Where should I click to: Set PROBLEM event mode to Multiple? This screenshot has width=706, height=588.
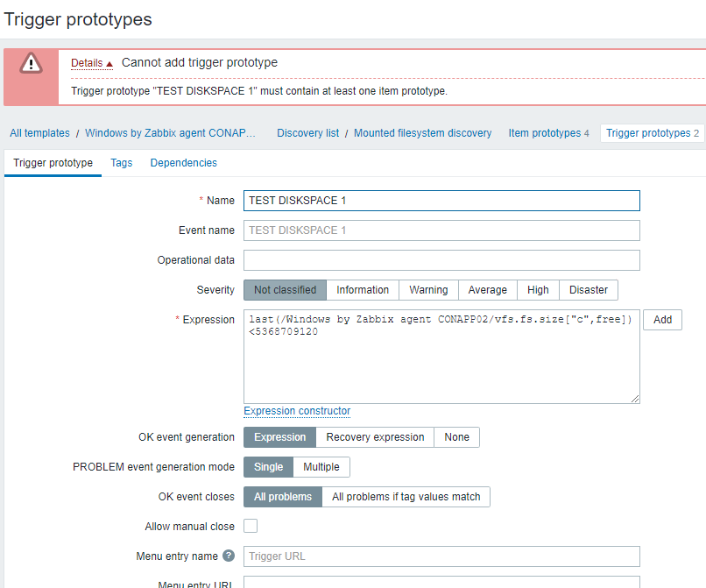321,467
